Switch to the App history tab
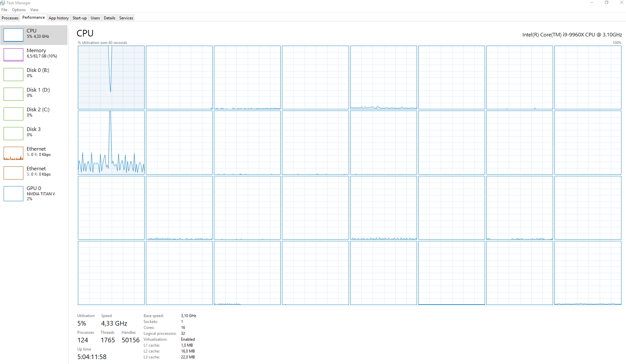Viewport: 626px width, 364px height. (58, 18)
